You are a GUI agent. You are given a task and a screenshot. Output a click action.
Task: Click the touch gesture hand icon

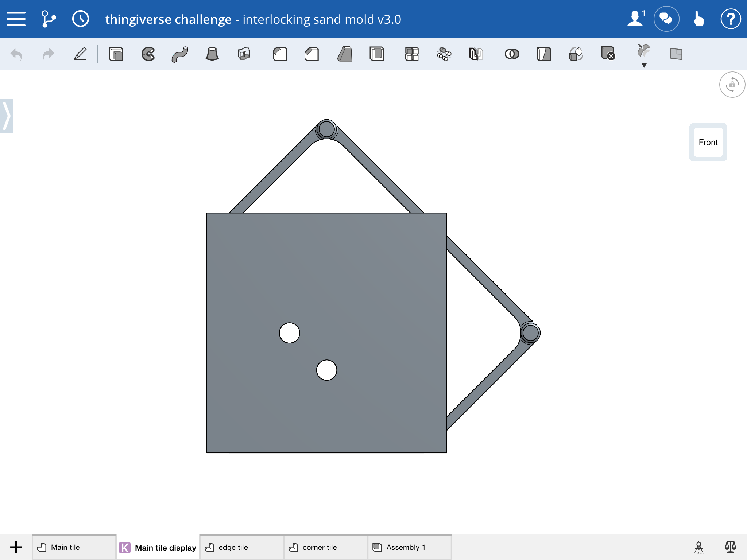pos(698,19)
